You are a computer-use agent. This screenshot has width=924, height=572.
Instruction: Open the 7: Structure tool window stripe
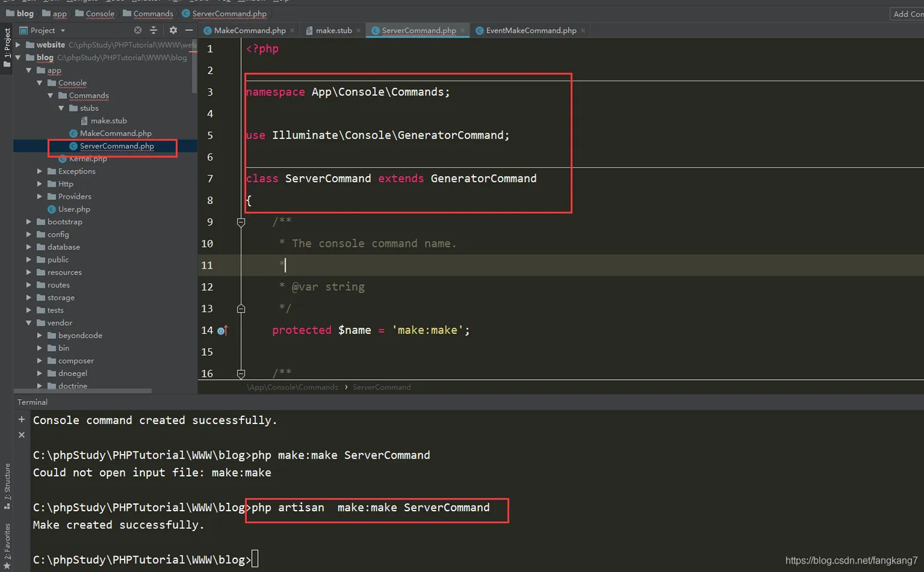pyautogui.click(x=7, y=486)
